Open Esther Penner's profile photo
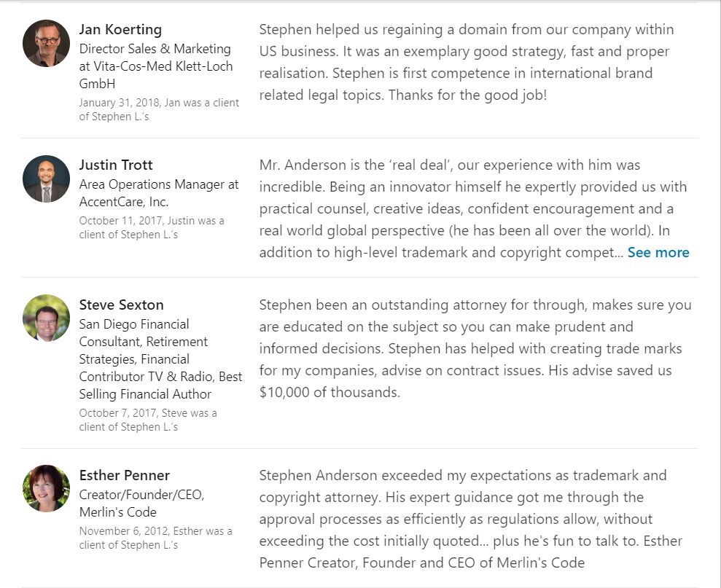The image size is (721, 588). tap(46, 488)
